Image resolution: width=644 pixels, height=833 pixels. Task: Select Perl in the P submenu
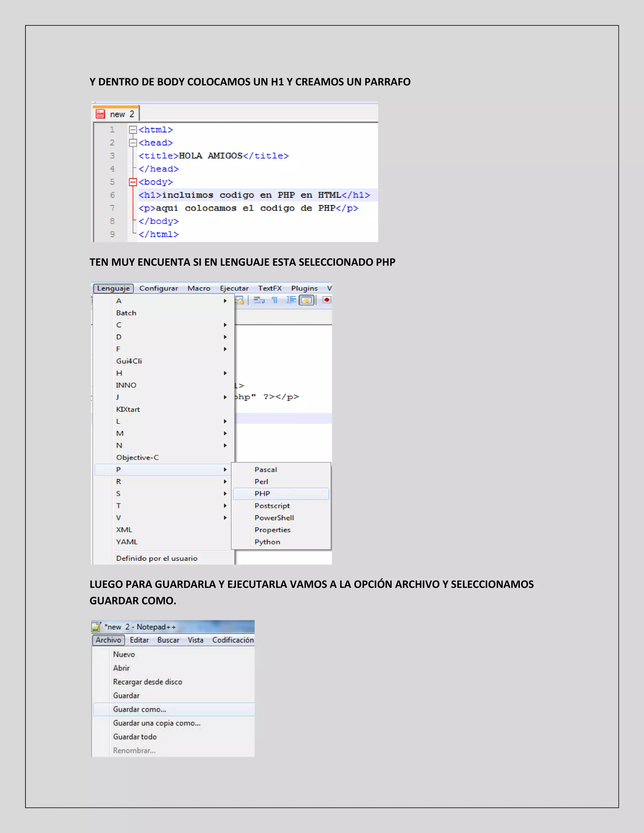(281, 482)
